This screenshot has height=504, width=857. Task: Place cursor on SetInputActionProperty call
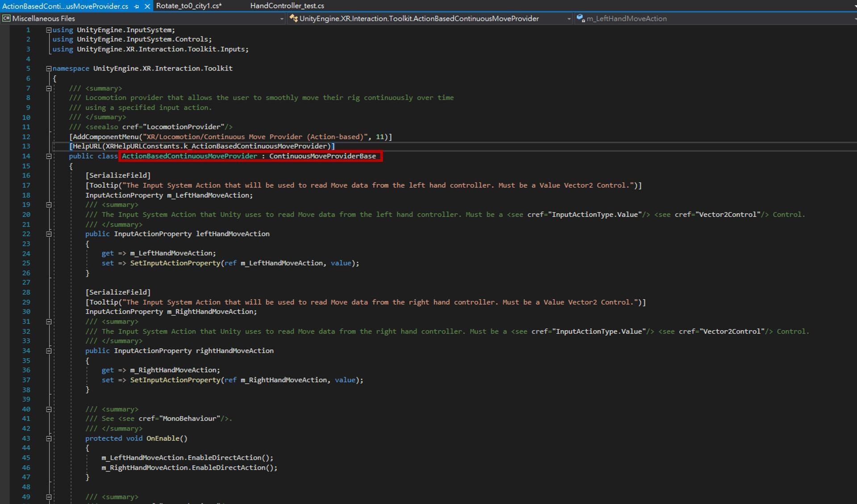click(x=176, y=263)
